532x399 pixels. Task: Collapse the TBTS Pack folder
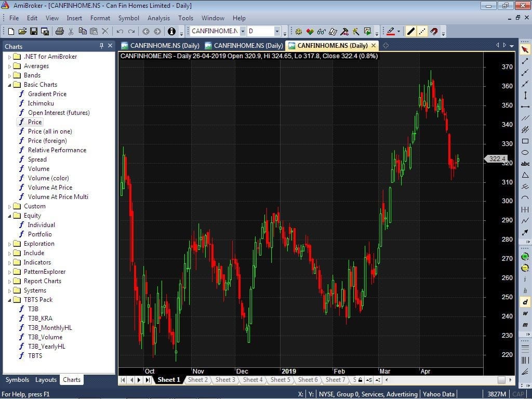pos(9,300)
